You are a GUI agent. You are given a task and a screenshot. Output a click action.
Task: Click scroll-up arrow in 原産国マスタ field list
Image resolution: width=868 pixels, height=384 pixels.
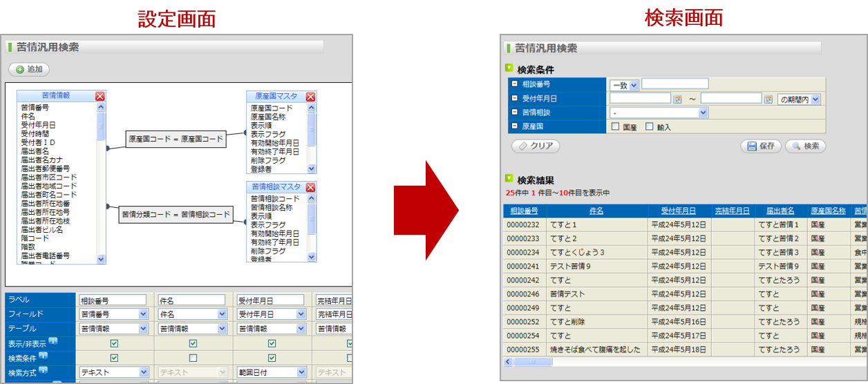pyautogui.click(x=311, y=108)
